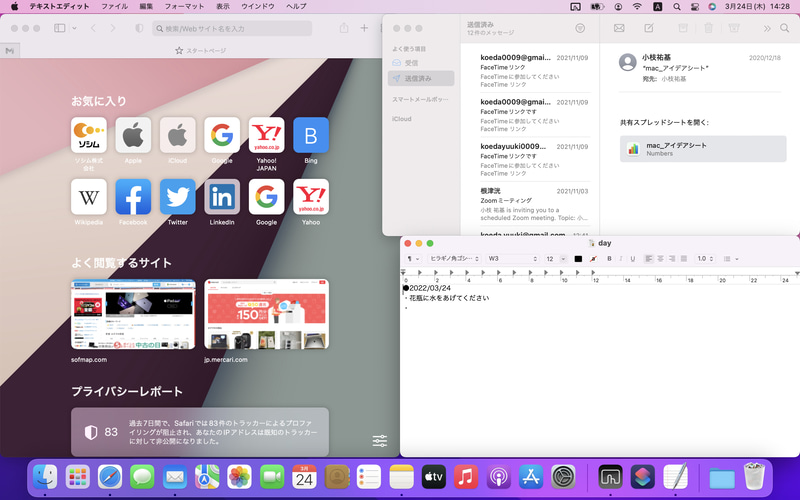This screenshot has width=800, height=500.
Task: Click Mail search magnifier icon
Action: tap(785, 29)
